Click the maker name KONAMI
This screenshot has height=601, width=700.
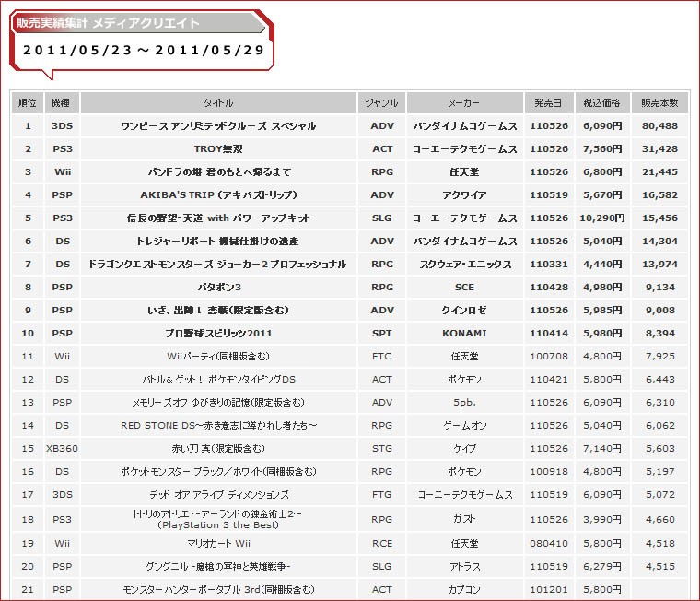(x=464, y=334)
